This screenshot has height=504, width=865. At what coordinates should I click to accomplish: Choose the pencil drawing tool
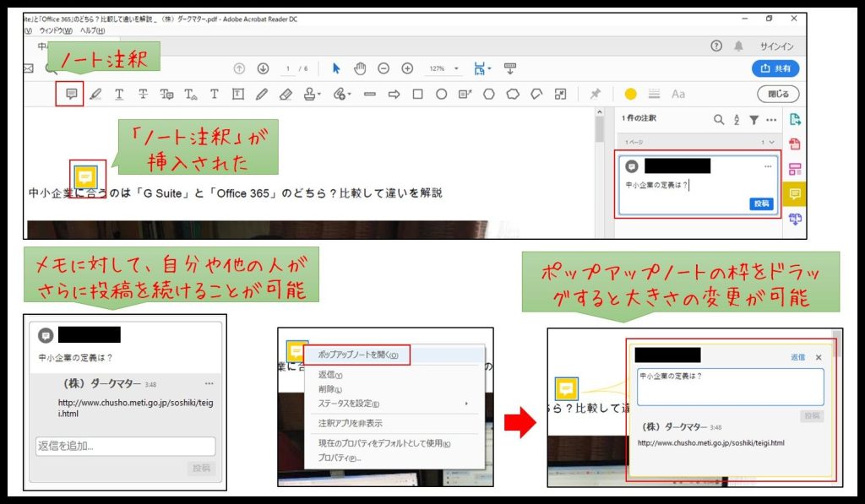(x=262, y=95)
